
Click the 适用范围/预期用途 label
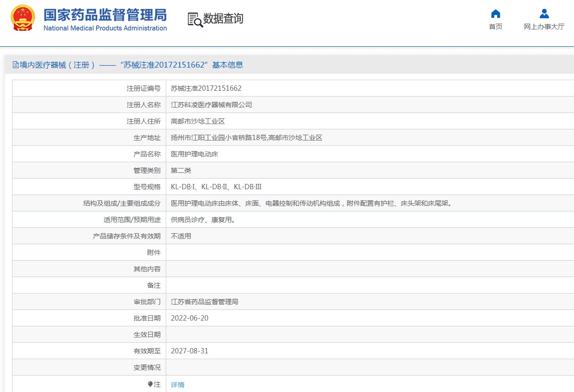coord(132,220)
